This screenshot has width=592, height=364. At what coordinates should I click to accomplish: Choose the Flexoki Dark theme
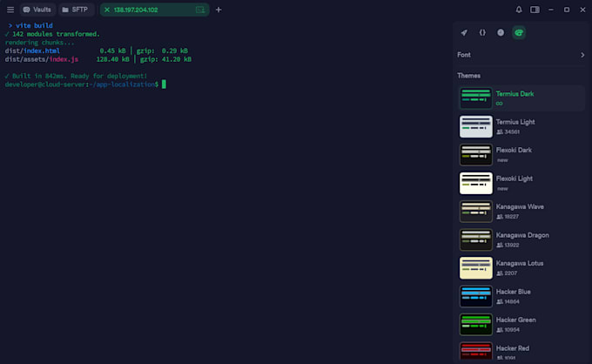tap(521, 155)
